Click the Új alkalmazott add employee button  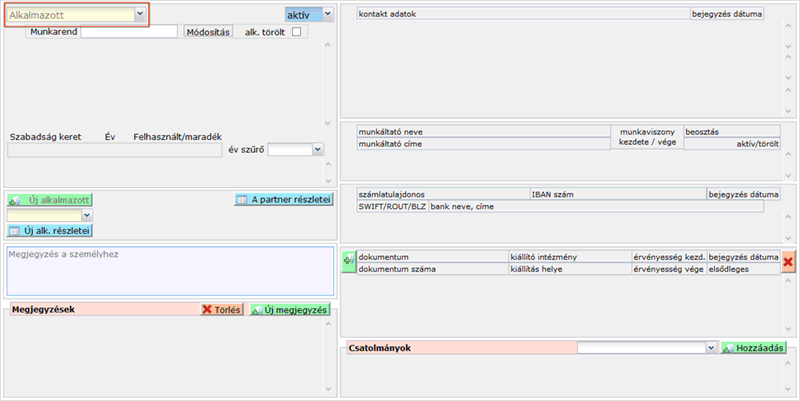(x=49, y=200)
